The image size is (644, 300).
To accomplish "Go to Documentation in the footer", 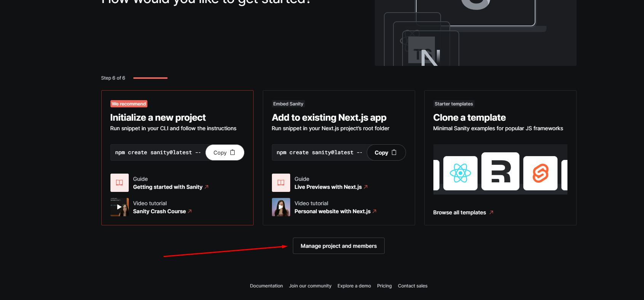I will coord(266,286).
